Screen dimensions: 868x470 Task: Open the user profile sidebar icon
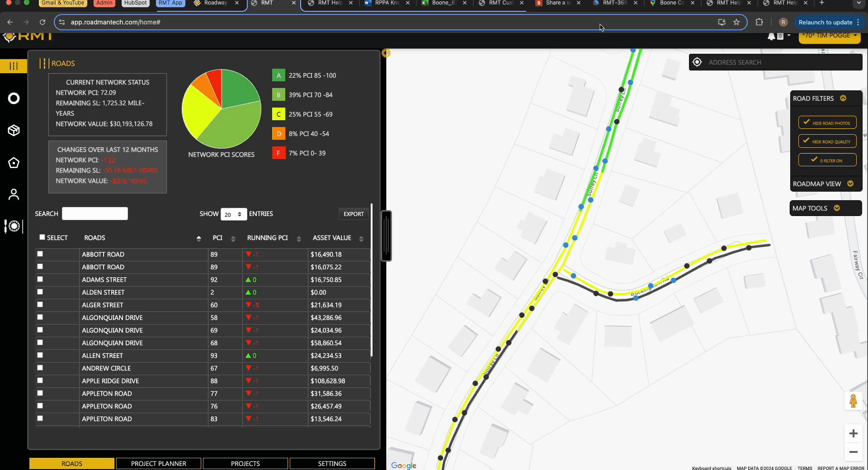pos(14,194)
